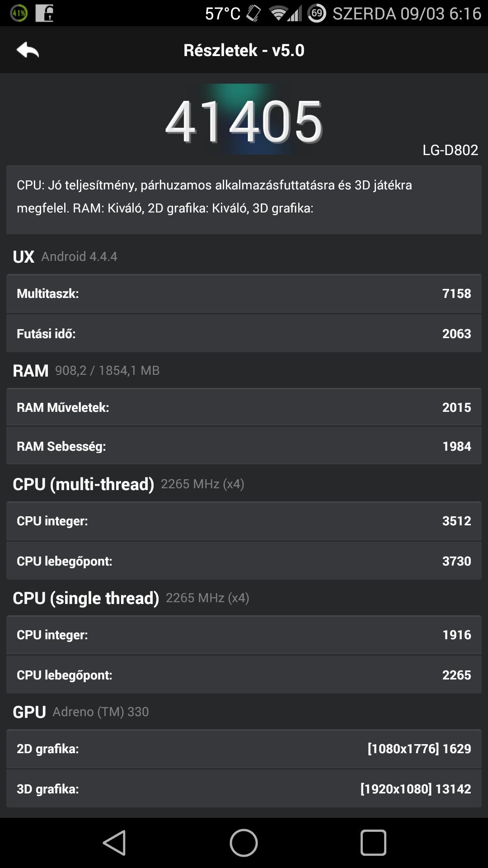
Task: Tap the screen rotation status icon
Action: coord(253,14)
